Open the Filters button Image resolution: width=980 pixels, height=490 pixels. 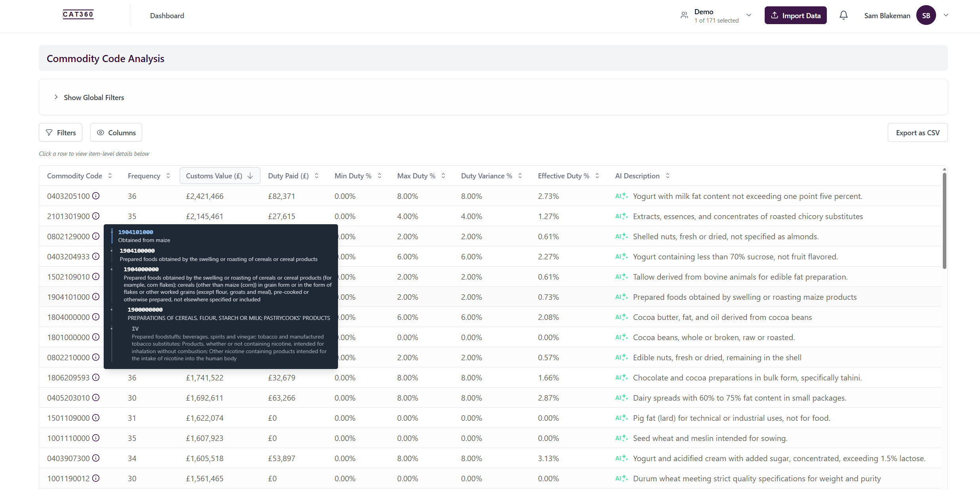(61, 132)
